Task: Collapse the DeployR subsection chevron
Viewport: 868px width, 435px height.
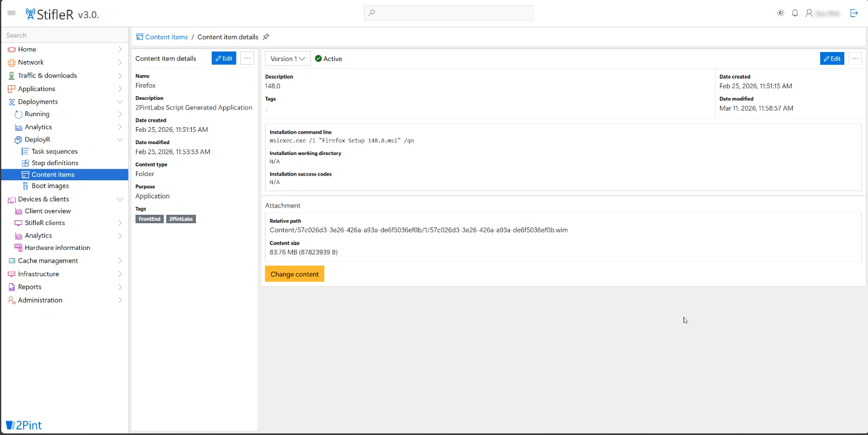Action: coord(120,140)
